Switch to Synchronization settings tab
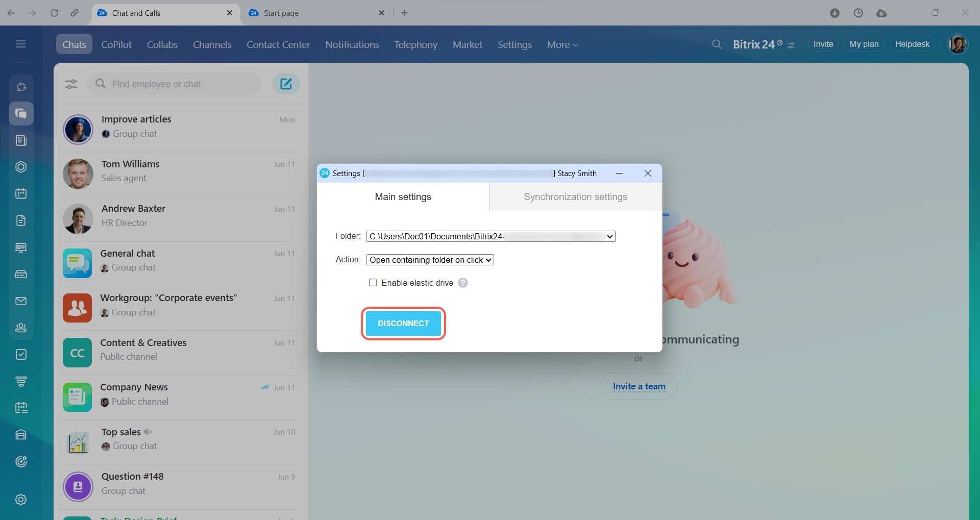 [575, 197]
